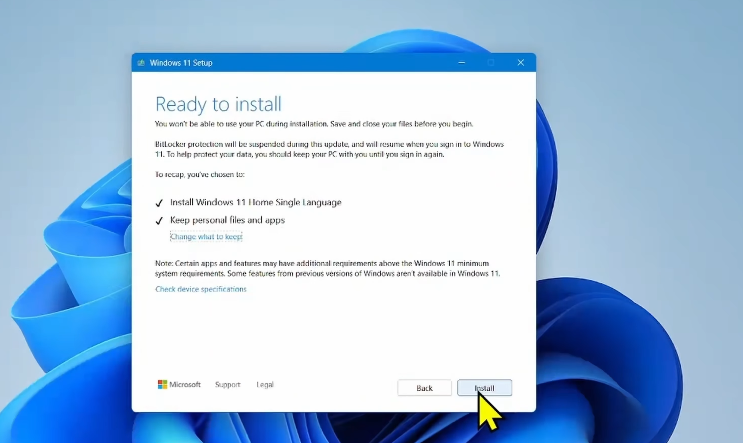Click the Microsoft logo

179,384
